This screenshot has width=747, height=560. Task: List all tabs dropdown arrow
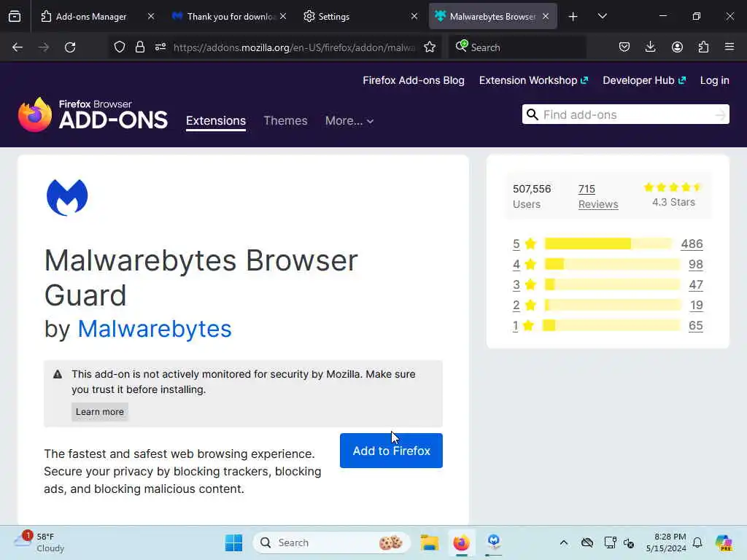(602, 16)
